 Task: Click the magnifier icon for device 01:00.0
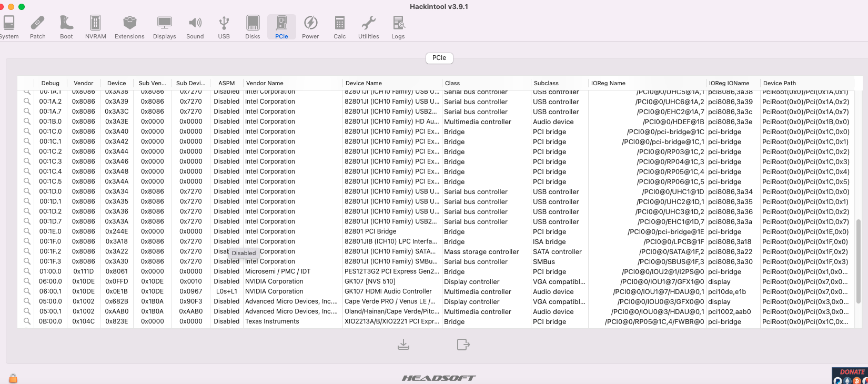[27, 271]
